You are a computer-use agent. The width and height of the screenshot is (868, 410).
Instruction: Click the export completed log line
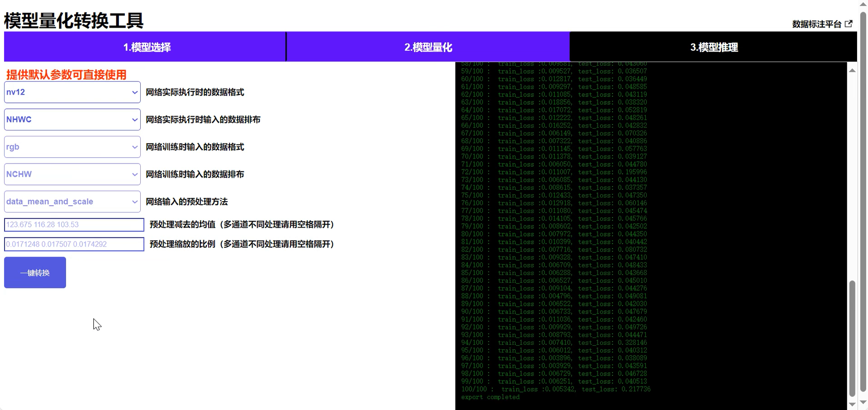click(x=491, y=397)
